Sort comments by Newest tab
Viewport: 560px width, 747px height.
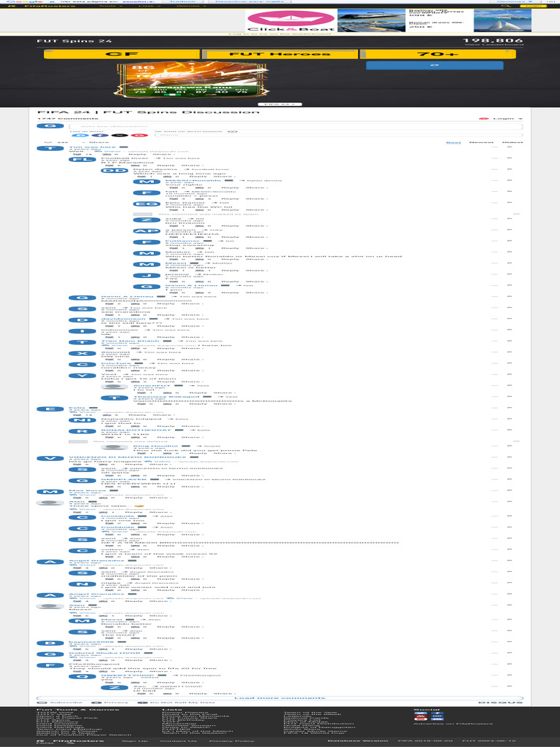481,142
